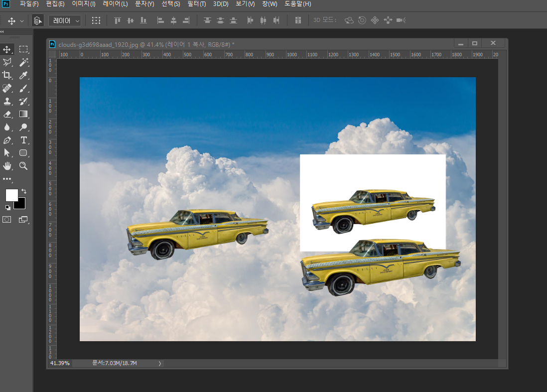
Task: Click 3D Orbit mode icon
Action: tap(349, 20)
